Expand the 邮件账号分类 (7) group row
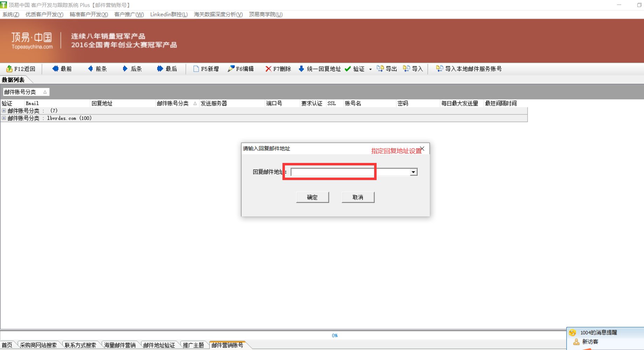 (x=3, y=110)
